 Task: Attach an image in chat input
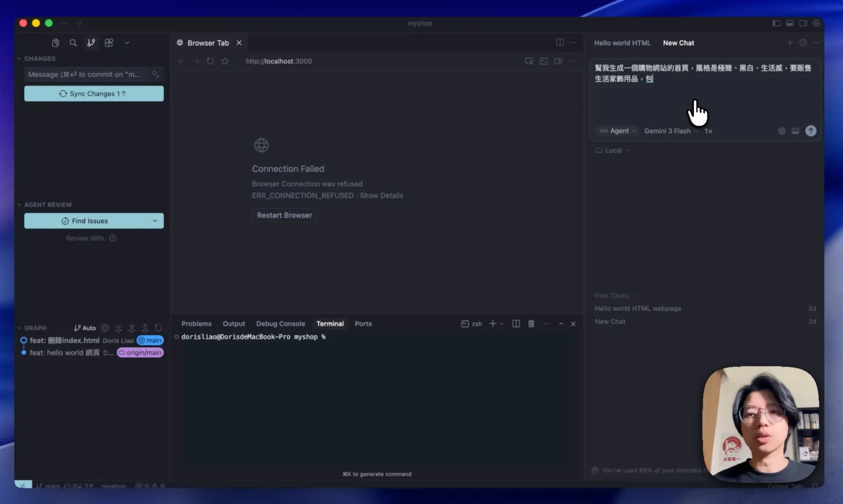795,131
